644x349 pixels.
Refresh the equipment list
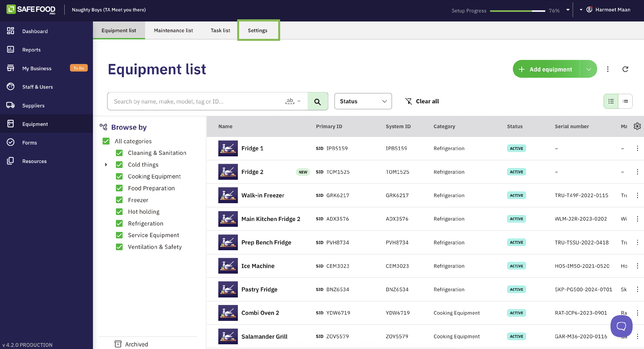pyautogui.click(x=625, y=69)
